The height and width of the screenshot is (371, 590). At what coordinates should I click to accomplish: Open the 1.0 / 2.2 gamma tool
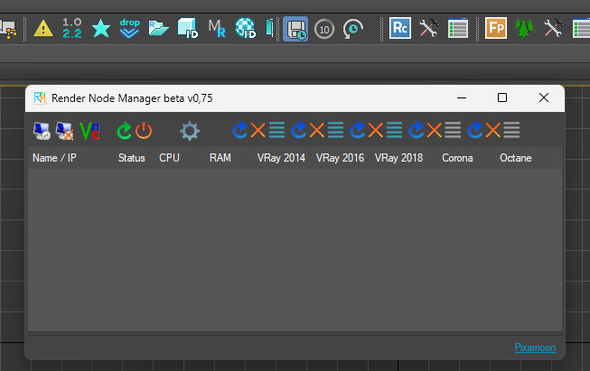click(x=72, y=28)
